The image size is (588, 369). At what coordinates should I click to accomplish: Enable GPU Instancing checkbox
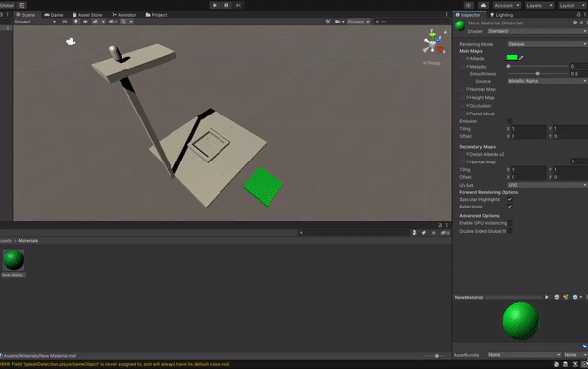(x=510, y=223)
